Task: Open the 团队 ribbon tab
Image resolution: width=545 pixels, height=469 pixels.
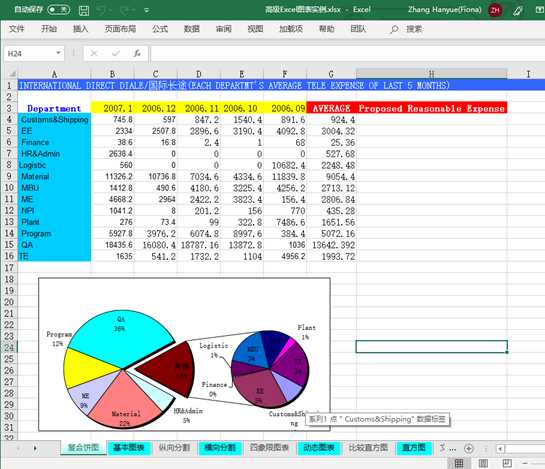Action: 358,29
